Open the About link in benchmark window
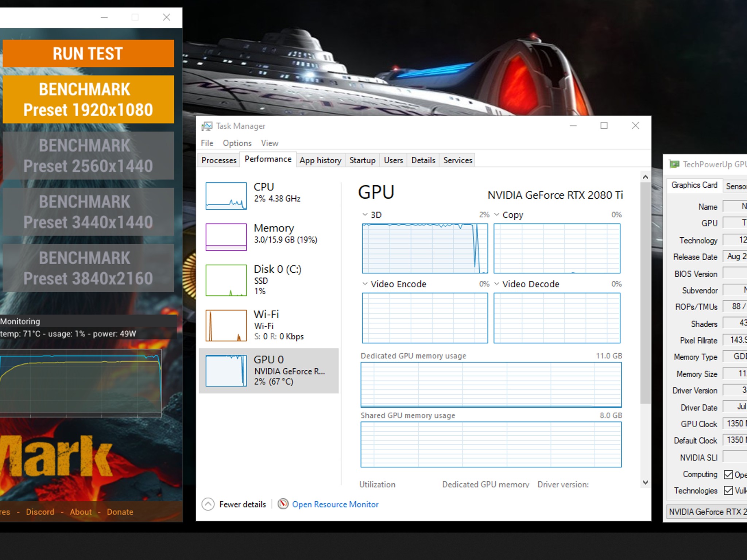Viewport: 747px width, 560px height. click(81, 512)
